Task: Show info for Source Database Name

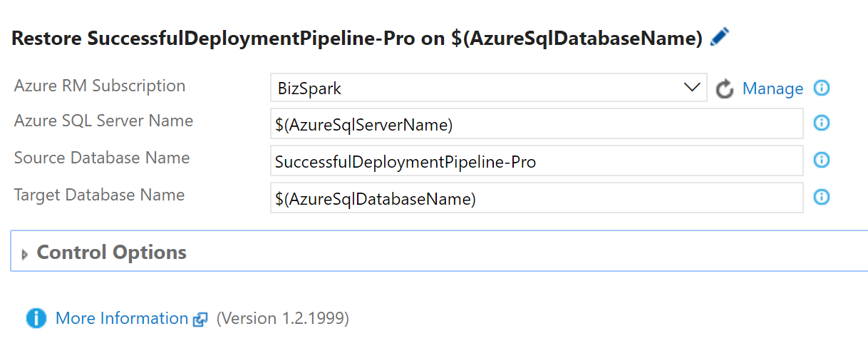Action: pyautogui.click(x=822, y=160)
